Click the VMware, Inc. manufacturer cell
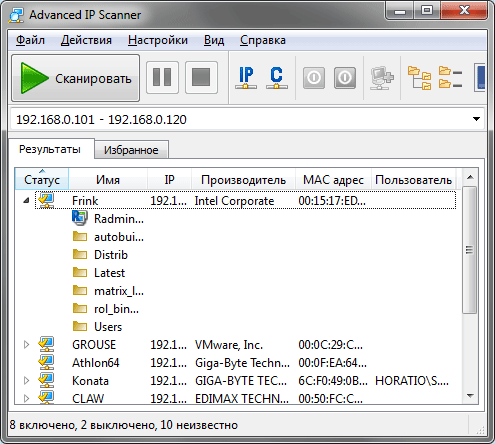This screenshot has width=495, height=444. (229, 345)
